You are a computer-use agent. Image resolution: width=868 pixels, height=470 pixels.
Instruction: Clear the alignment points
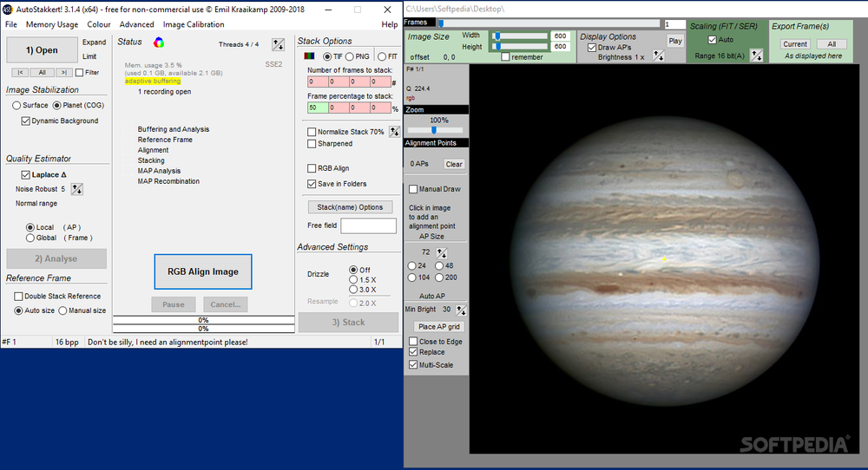click(454, 164)
